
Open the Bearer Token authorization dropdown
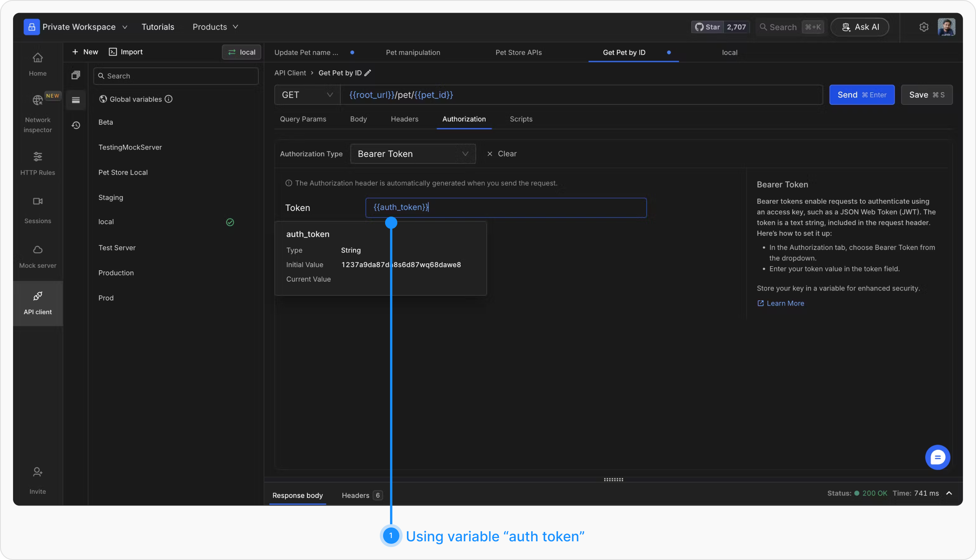coord(413,154)
